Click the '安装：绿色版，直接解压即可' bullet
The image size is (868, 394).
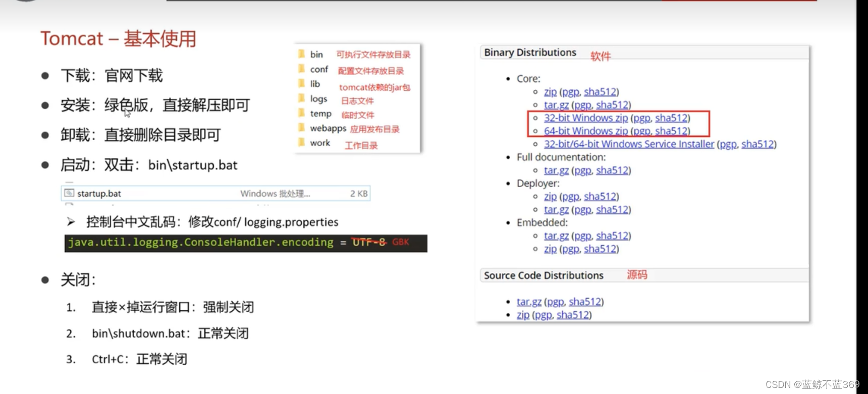coord(155,105)
